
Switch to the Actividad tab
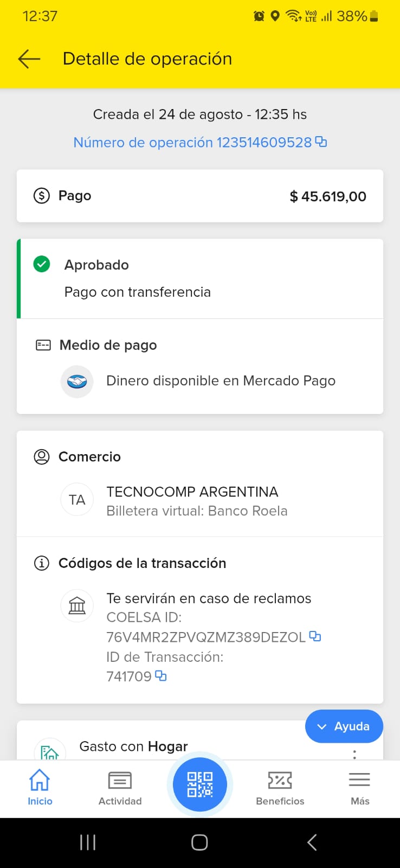click(x=120, y=787)
